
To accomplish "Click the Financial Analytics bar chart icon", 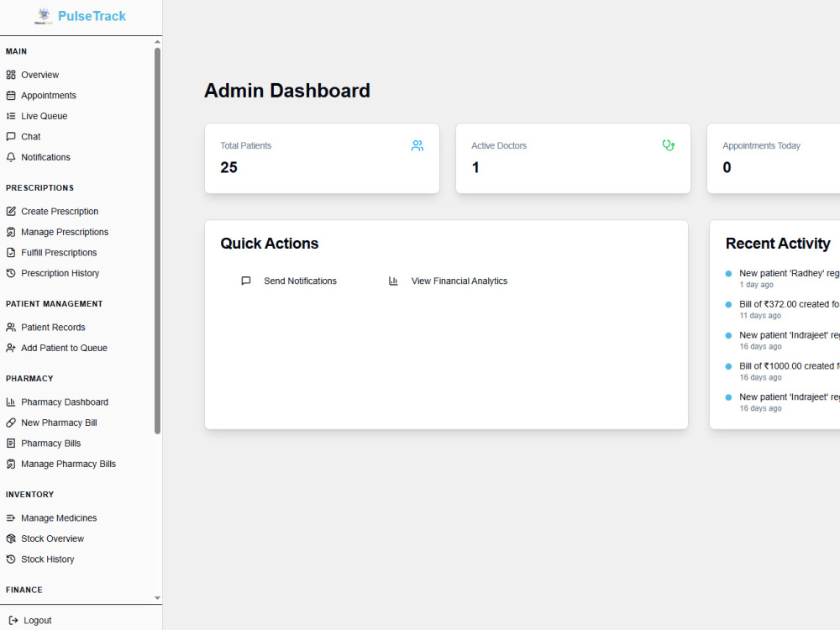I will click(393, 281).
